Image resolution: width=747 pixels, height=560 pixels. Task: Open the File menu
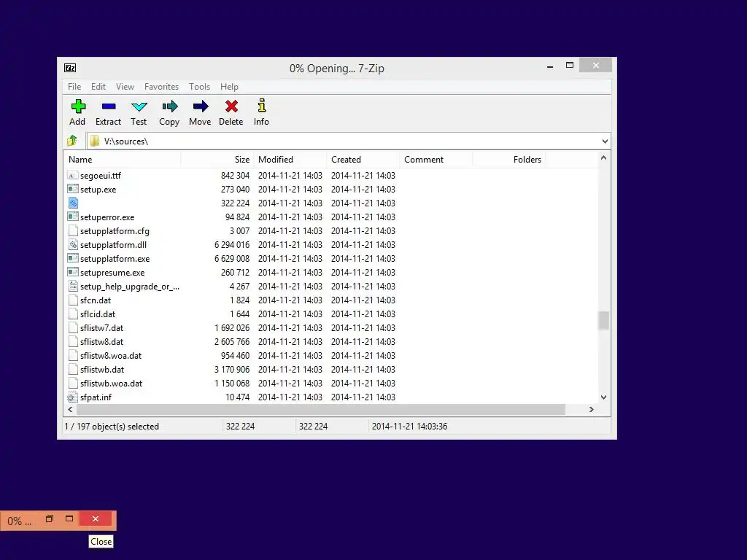pos(74,87)
